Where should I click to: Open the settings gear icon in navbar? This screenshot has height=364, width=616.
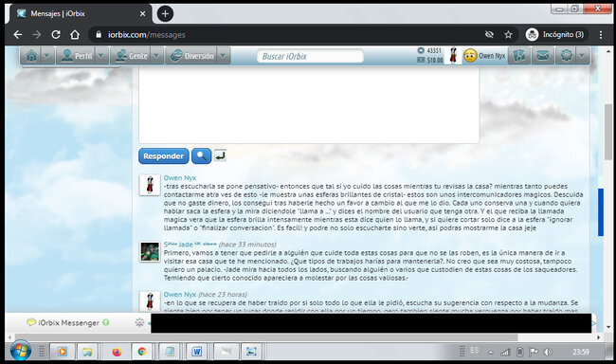[x=566, y=56]
